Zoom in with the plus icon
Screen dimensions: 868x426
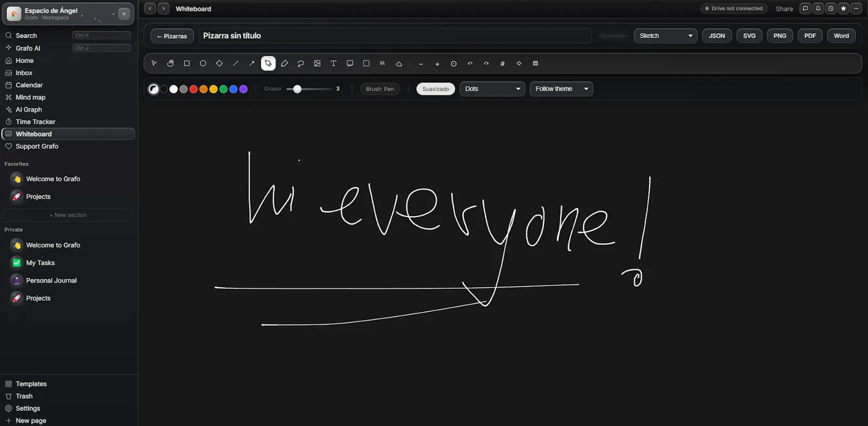click(x=437, y=63)
